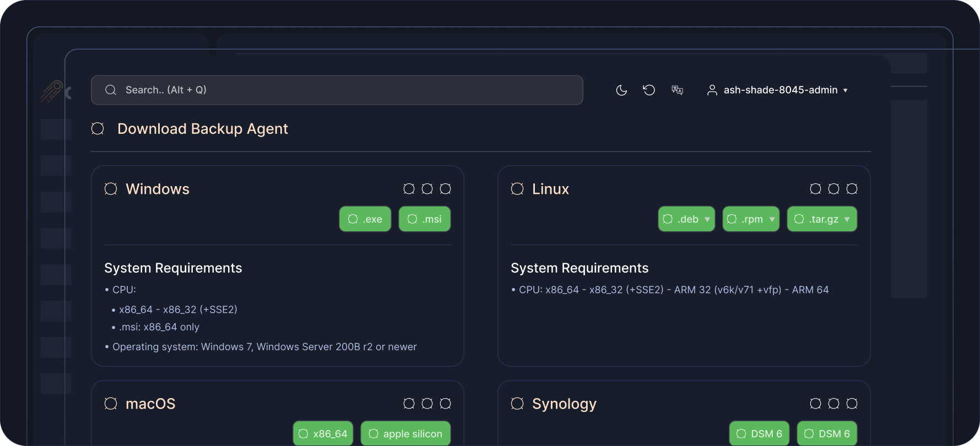Expand the .tar.gz download dropdown
This screenshot has height=446, width=980.
[822, 219]
